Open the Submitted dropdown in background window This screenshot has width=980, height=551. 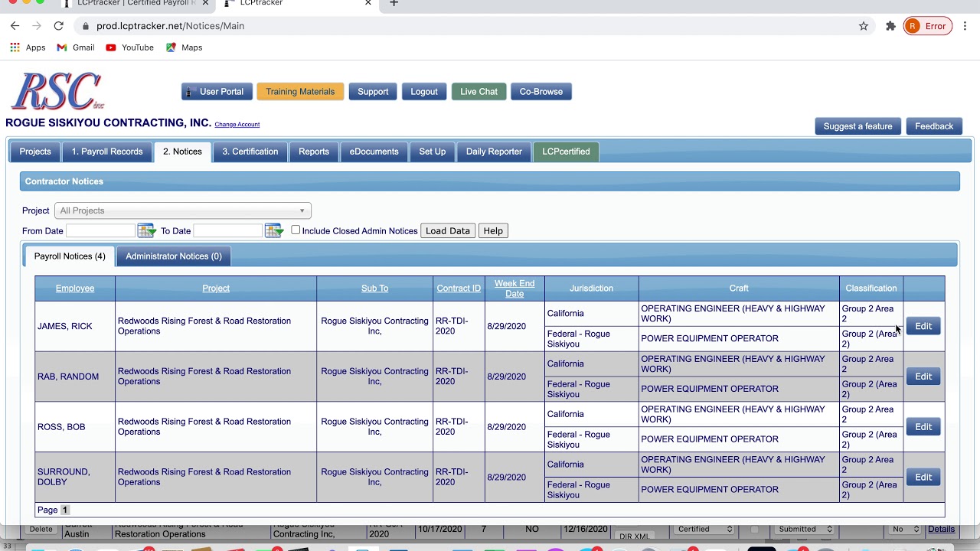tap(805, 529)
